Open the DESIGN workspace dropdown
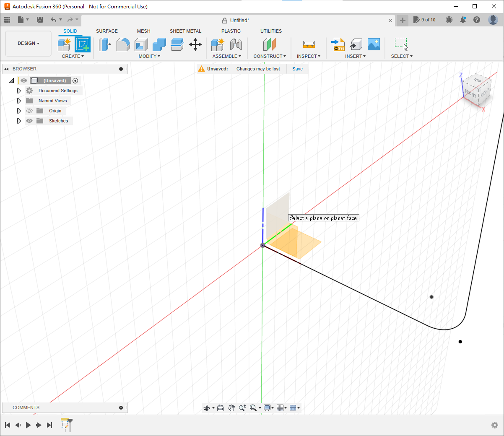The width and height of the screenshot is (504, 436). [x=28, y=43]
